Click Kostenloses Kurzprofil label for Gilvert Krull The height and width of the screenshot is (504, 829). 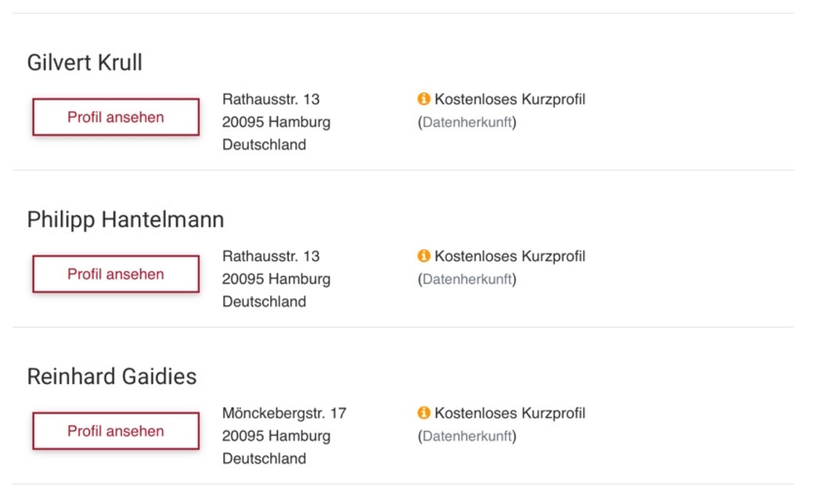pos(510,99)
